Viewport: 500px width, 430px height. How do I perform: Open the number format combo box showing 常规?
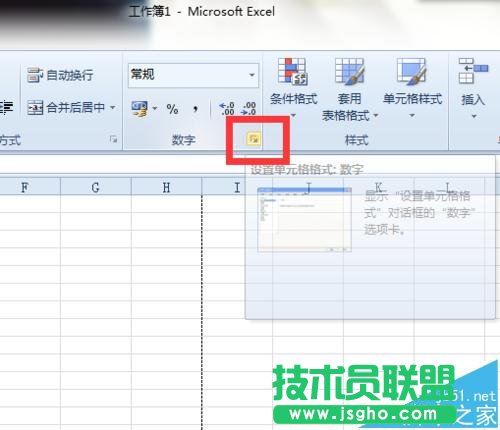click(x=193, y=75)
